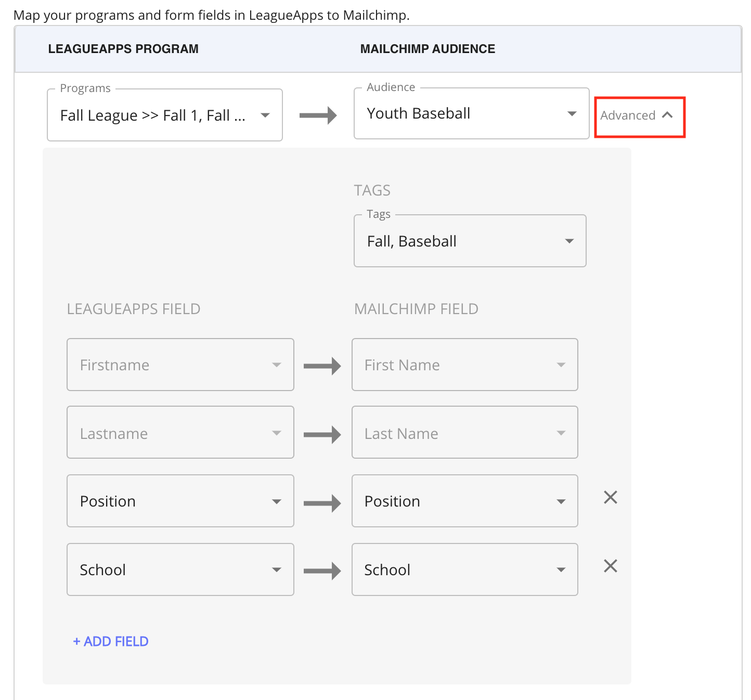Image resolution: width=751 pixels, height=700 pixels.
Task: Remove the School field mapping
Action: point(610,566)
